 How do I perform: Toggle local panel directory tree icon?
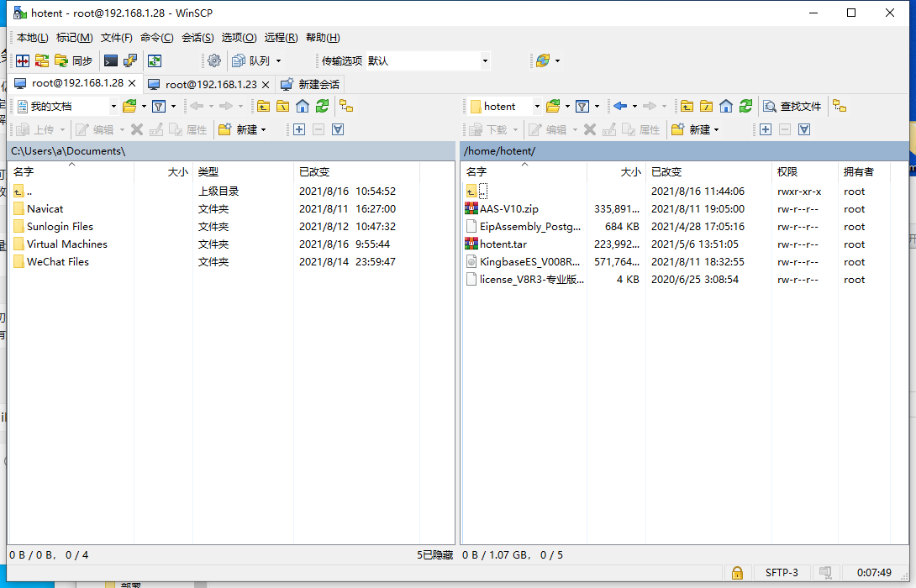(346, 107)
